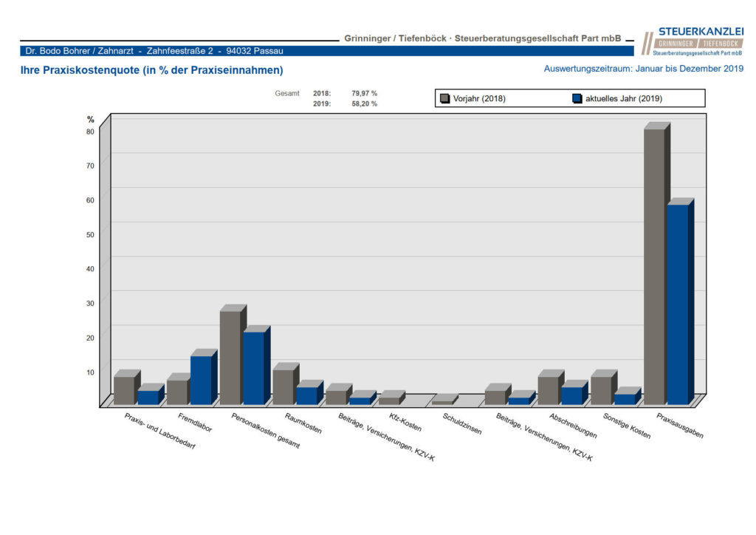756x535 pixels.
Task: Click the 70 y-axis tick label
Action: pos(90,166)
